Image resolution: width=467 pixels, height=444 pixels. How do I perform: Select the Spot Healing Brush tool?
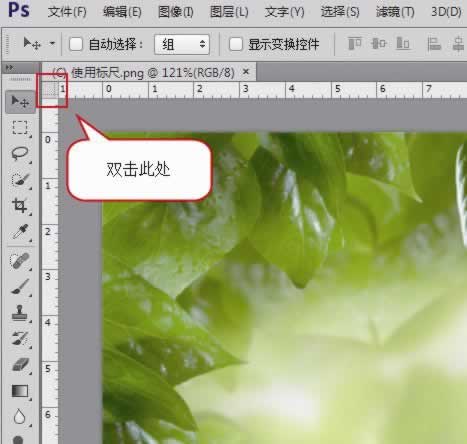coord(20,261)
